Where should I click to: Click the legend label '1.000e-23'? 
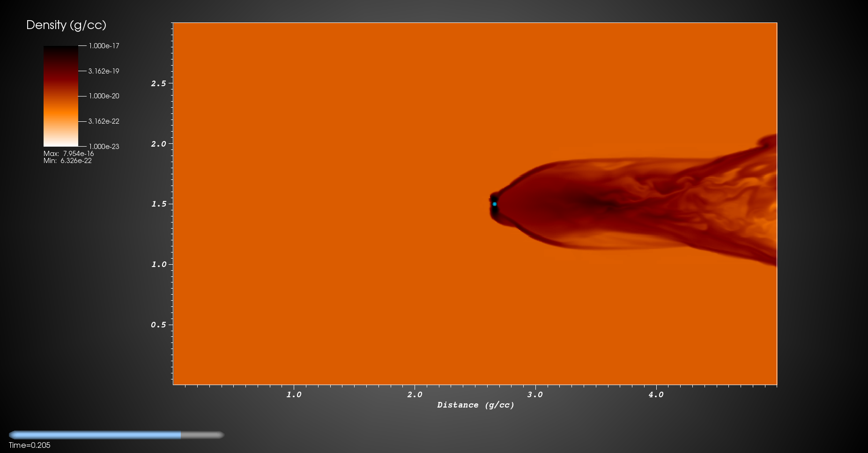tap(104, 147)
